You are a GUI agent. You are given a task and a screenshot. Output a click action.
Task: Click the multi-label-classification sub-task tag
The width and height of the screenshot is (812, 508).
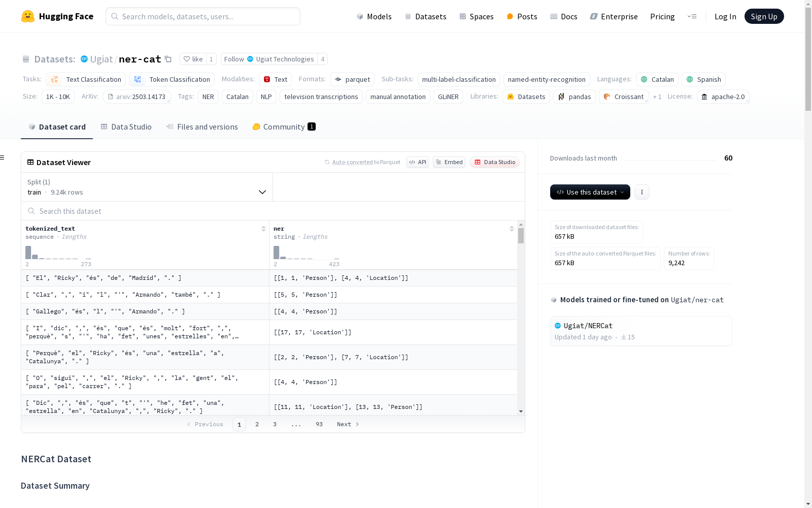[x=459, y=79]
